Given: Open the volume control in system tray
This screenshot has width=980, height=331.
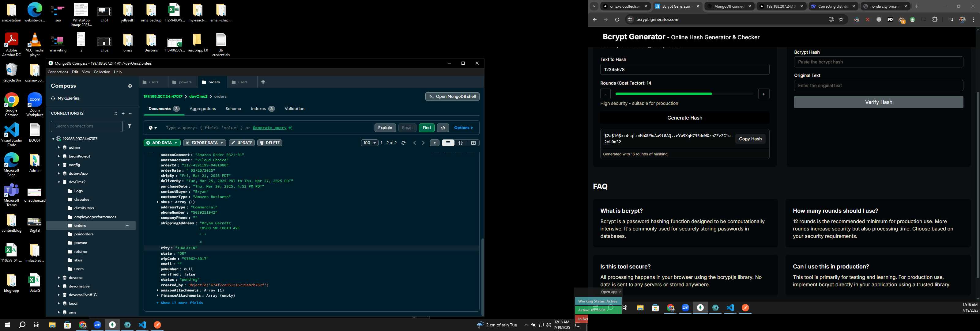Looking at the screenshot, I should (x=548, y=325).
